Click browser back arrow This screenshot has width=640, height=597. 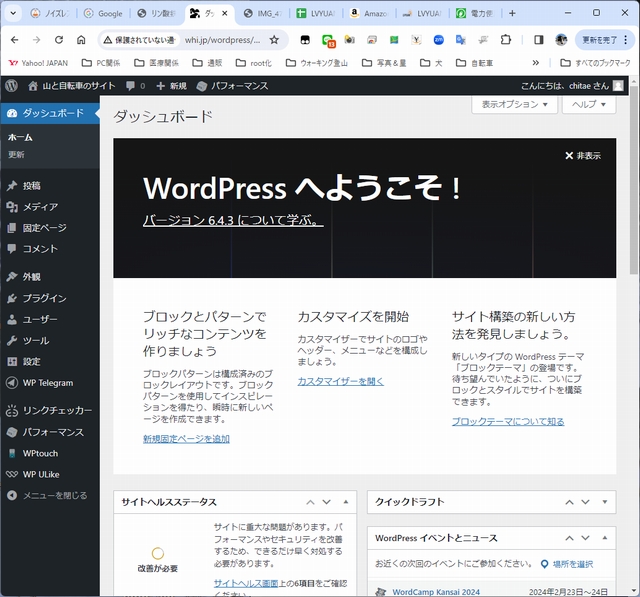pos(14,40)
